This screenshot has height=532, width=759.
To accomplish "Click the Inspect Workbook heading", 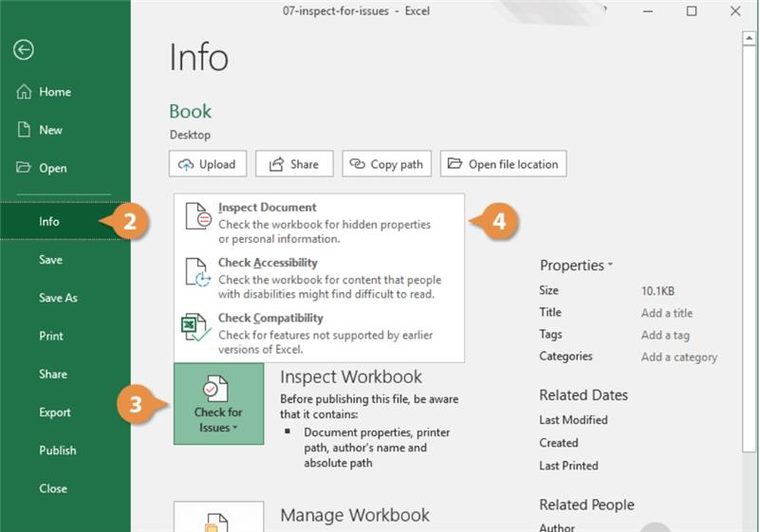I will [351, 376].
